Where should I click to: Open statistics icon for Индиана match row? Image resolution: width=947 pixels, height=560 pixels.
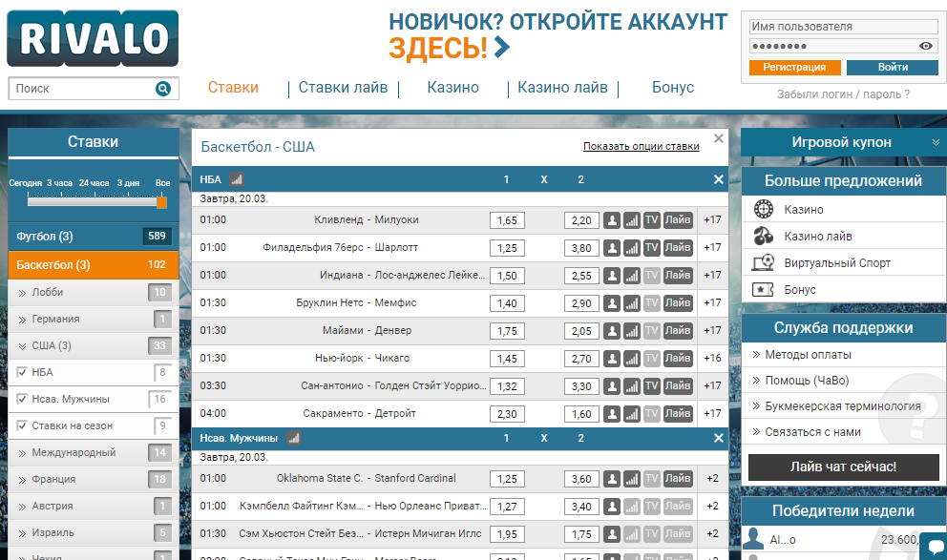point(632,276)
